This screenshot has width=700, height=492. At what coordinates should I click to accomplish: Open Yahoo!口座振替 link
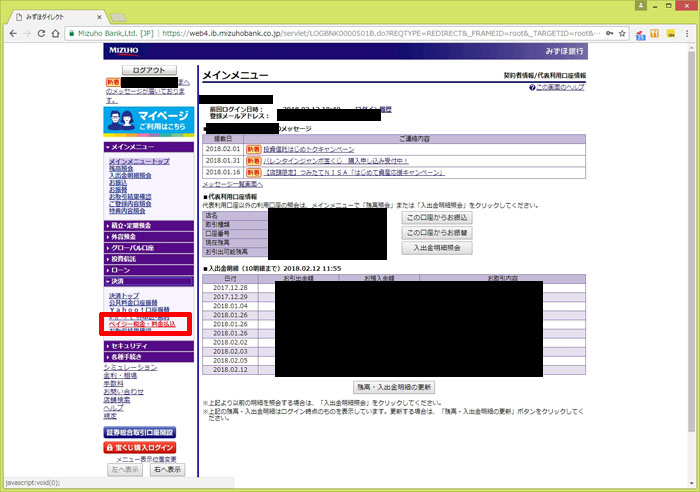[139, 309]
